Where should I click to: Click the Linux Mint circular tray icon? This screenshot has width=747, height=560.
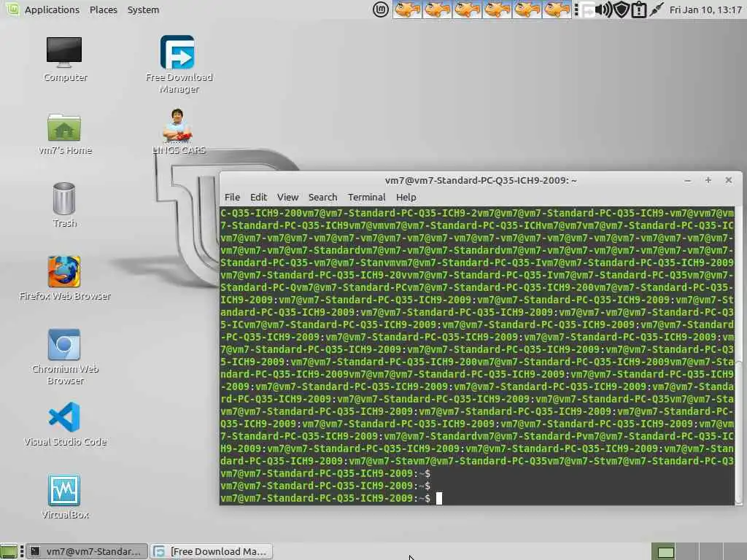coord(380,9)
